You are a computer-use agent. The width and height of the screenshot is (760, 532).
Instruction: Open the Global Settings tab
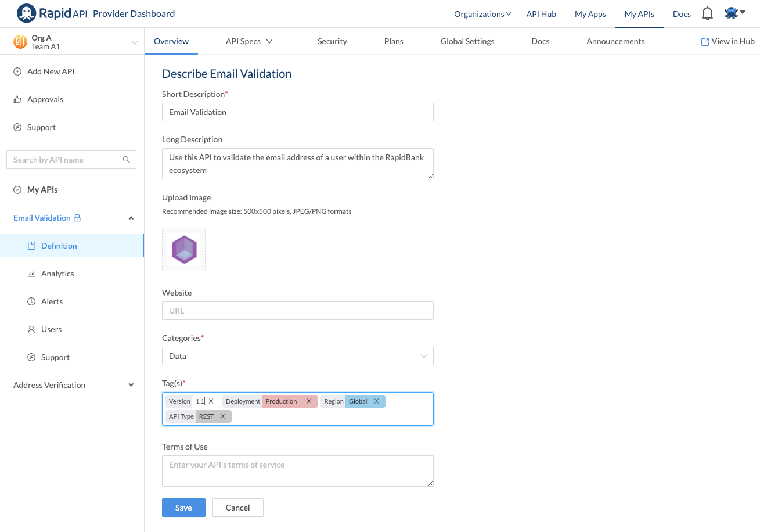[x=467, y=41]
